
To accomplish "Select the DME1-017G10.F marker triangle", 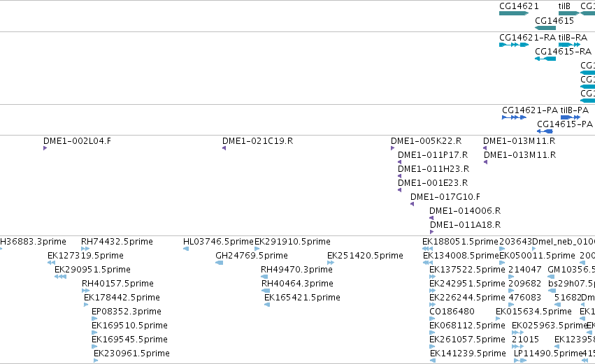I will click(412, 204).
